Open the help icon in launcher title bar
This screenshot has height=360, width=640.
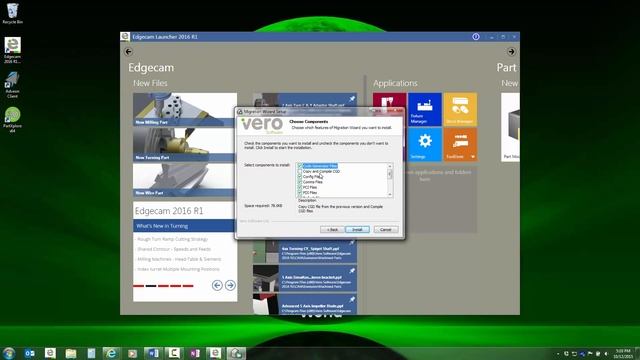(x=476, y=37)
